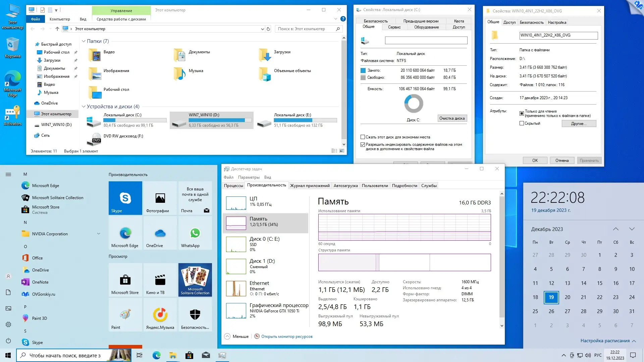The height and width of the screenshot is (362, 644).
Task: Click Start menu power icon
Action: click(x=8, y=341)
